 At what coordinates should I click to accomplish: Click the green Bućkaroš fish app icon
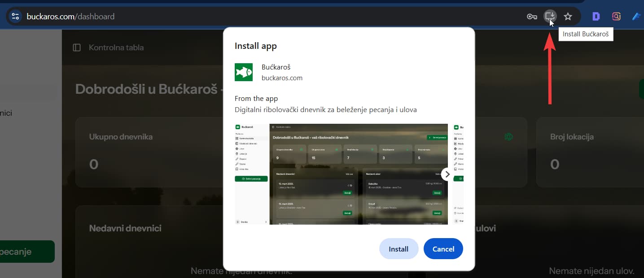tap(244, 72)
